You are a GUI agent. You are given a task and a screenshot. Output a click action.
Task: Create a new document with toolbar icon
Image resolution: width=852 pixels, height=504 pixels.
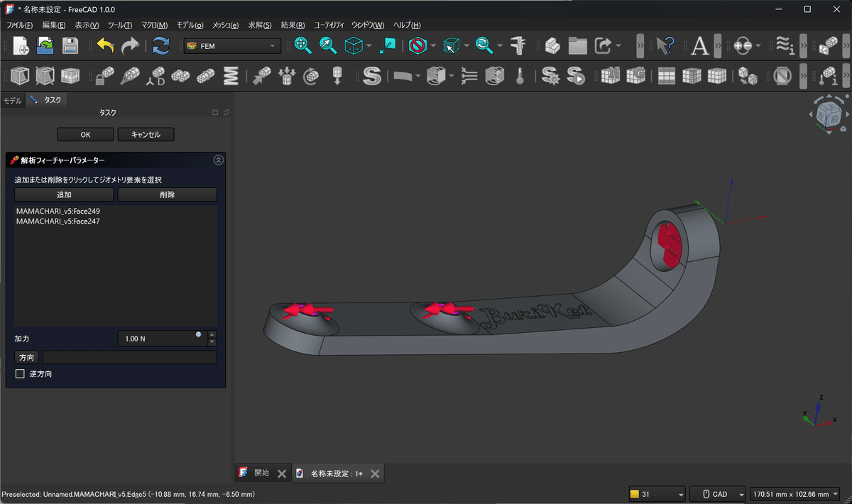21,46
